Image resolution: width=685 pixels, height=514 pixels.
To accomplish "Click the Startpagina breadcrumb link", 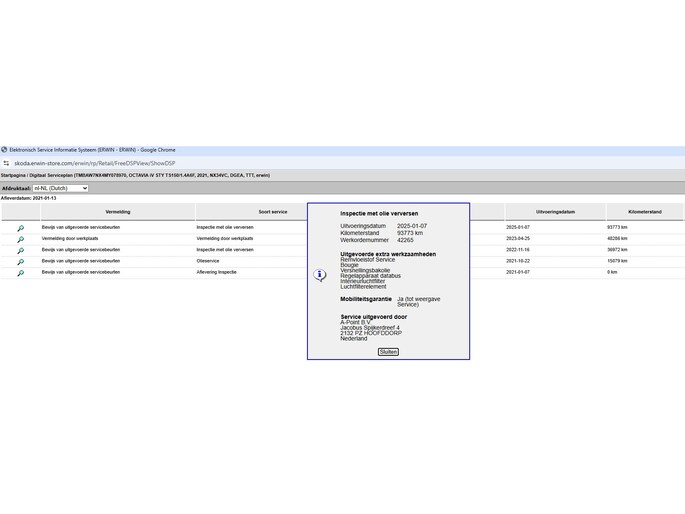I will pyautogui.click(x=13, y=175).
